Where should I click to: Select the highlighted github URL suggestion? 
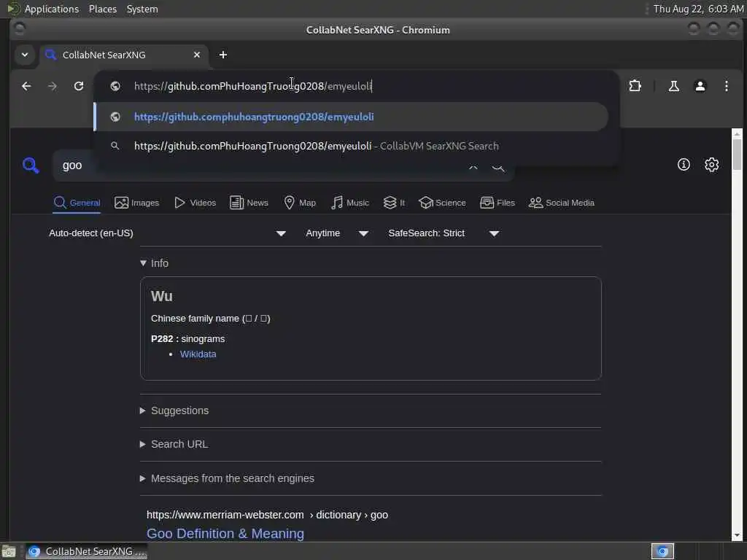[351, 117]
